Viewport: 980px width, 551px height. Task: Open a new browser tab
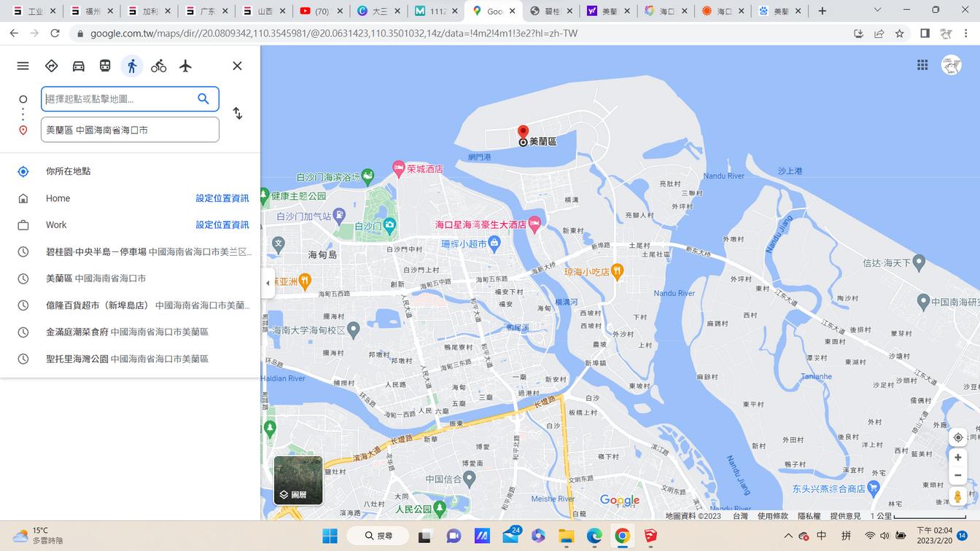coord(822,11)
